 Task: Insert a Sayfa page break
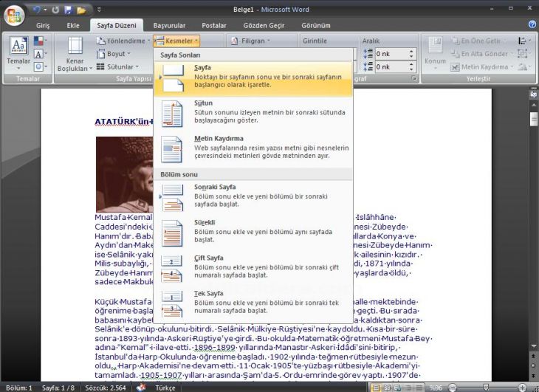[253, 79]
